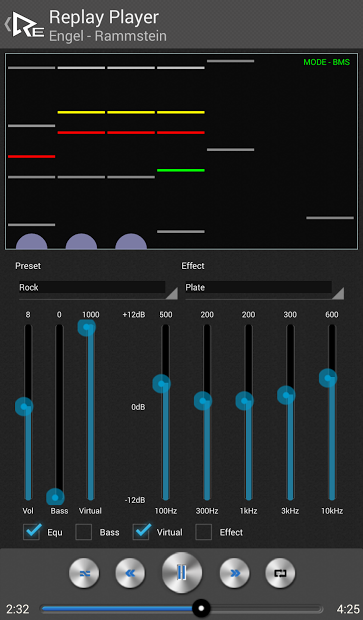Pause the playing song
This screenshot has width=363, height=620.
[182, 573]
